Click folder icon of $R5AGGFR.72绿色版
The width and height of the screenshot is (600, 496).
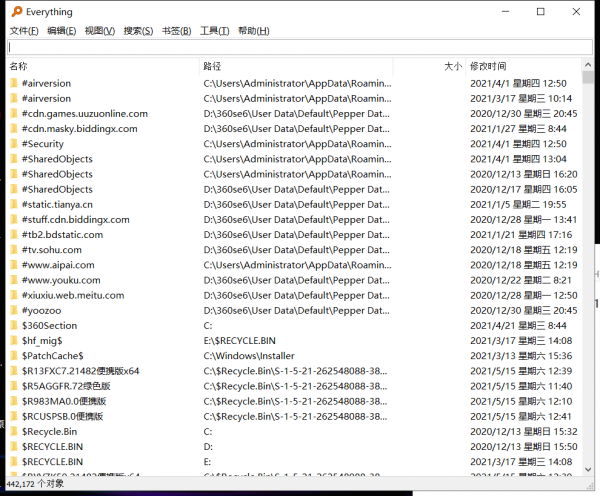(14, 386)
